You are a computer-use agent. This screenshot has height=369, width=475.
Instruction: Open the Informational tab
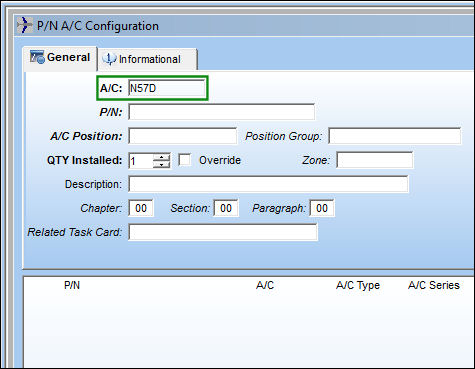point(148,59)
